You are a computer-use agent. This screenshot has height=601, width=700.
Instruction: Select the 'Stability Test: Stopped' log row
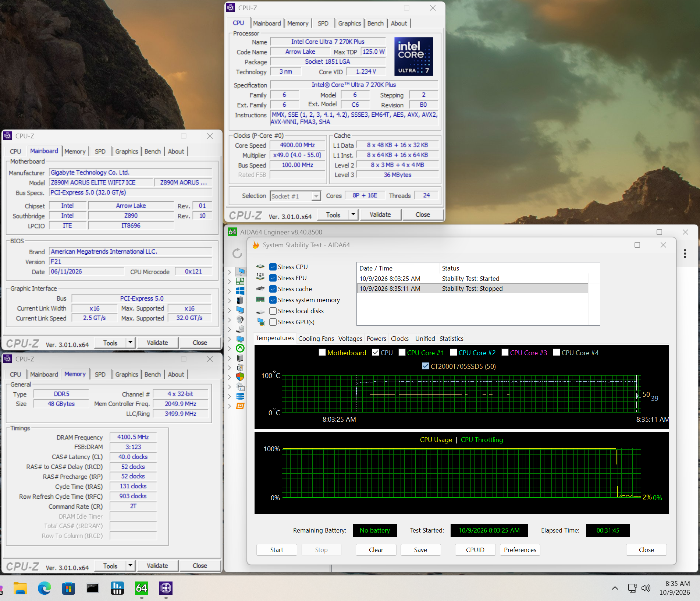(472, 289)
